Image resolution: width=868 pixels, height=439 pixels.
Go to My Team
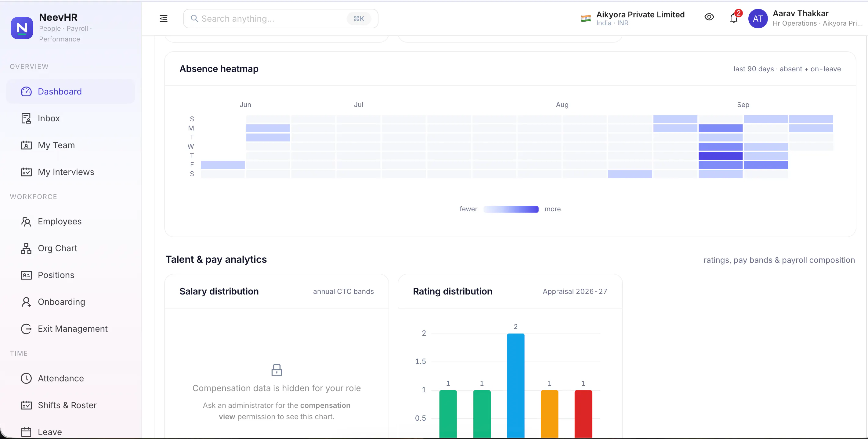[x=71, y=145]
